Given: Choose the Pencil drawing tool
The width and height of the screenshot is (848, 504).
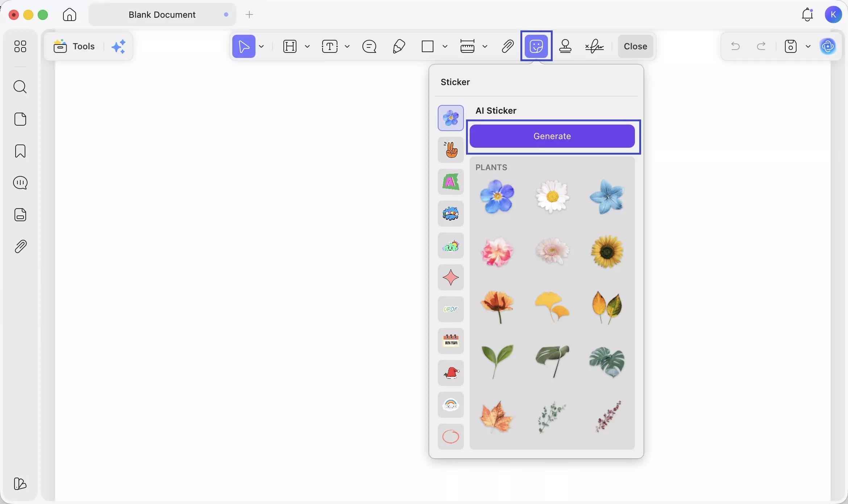Looking at the screenshot, I should [399, 46].
